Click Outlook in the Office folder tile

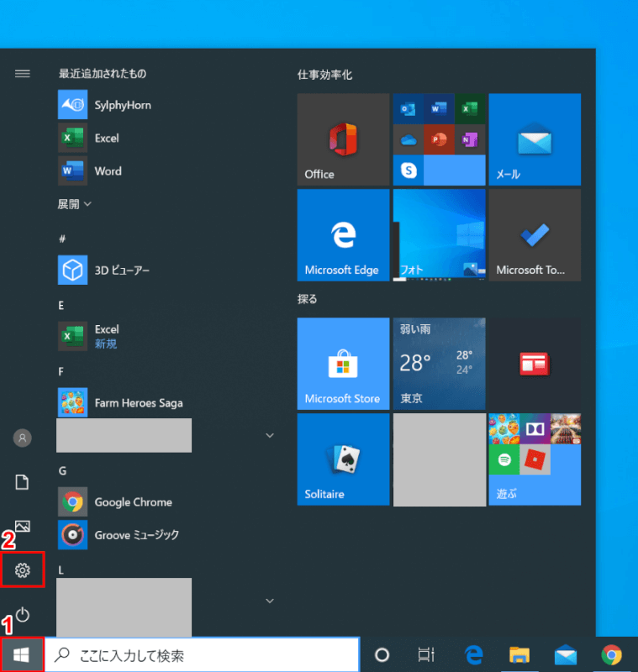409,109
